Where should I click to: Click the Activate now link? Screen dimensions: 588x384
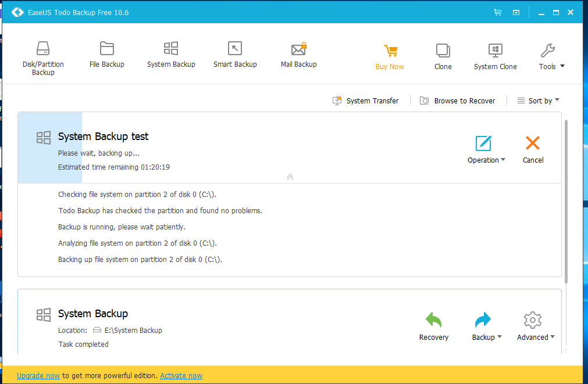[181, 375]
